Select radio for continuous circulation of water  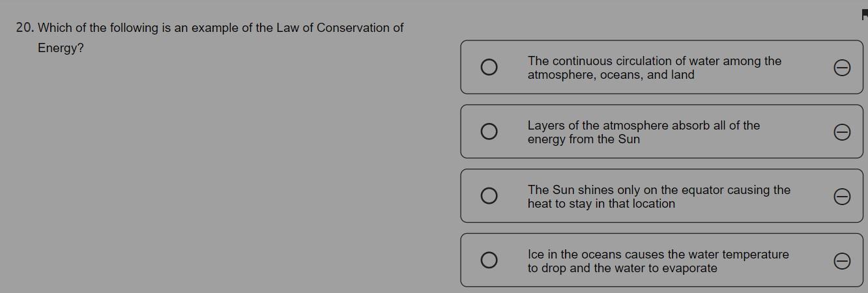tap(489, 67)
